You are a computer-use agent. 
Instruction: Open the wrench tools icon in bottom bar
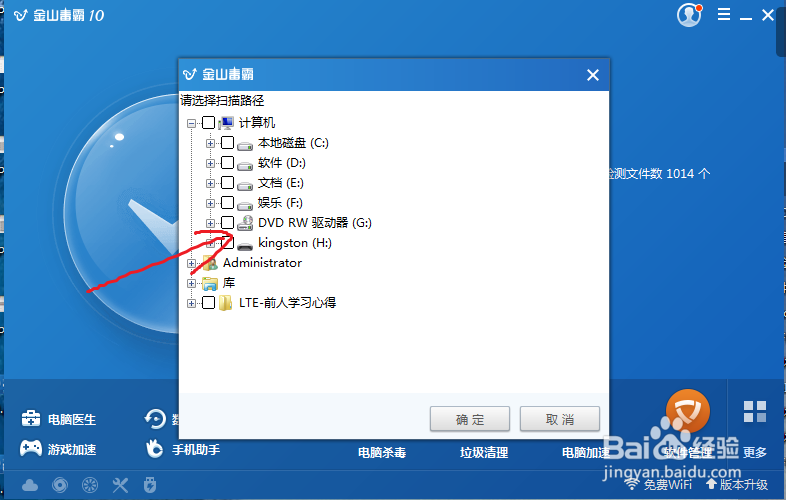click(120, 485)
